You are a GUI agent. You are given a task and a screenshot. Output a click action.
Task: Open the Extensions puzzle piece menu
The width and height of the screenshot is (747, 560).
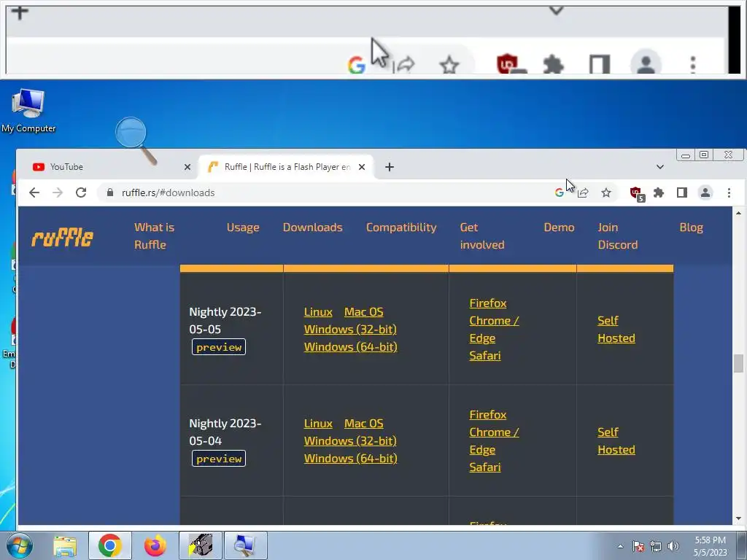pos(659,192)
